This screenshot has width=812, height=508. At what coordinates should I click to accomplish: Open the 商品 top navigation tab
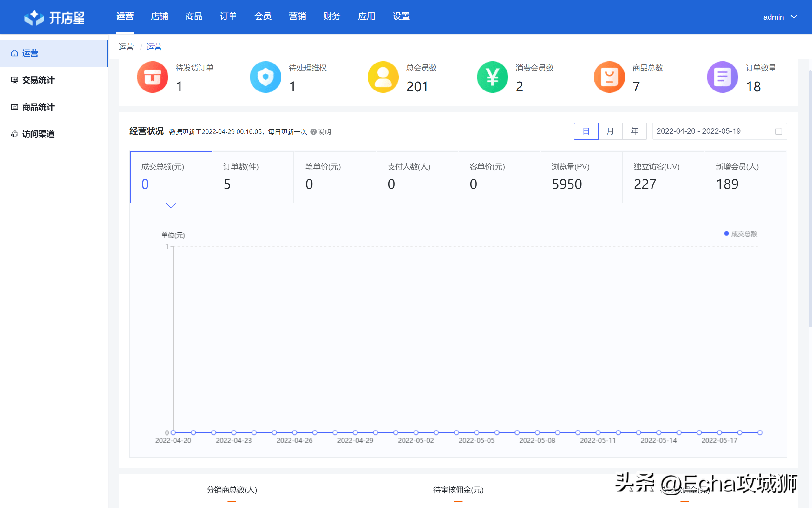194,17
